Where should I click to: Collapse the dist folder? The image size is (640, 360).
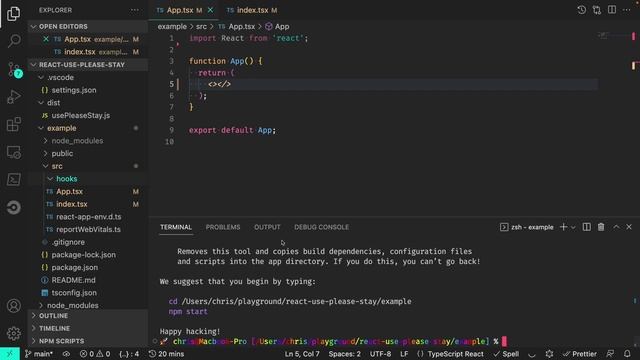point(88,102)
